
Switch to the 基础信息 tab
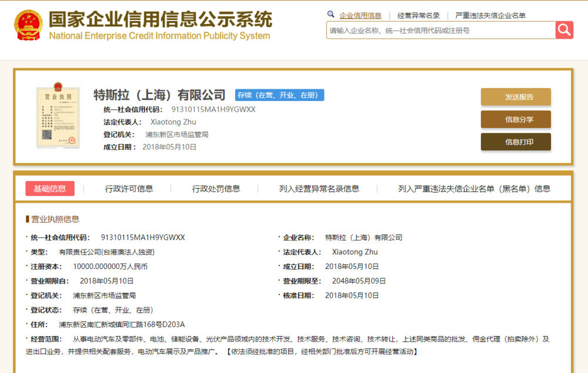coord(50,189)
